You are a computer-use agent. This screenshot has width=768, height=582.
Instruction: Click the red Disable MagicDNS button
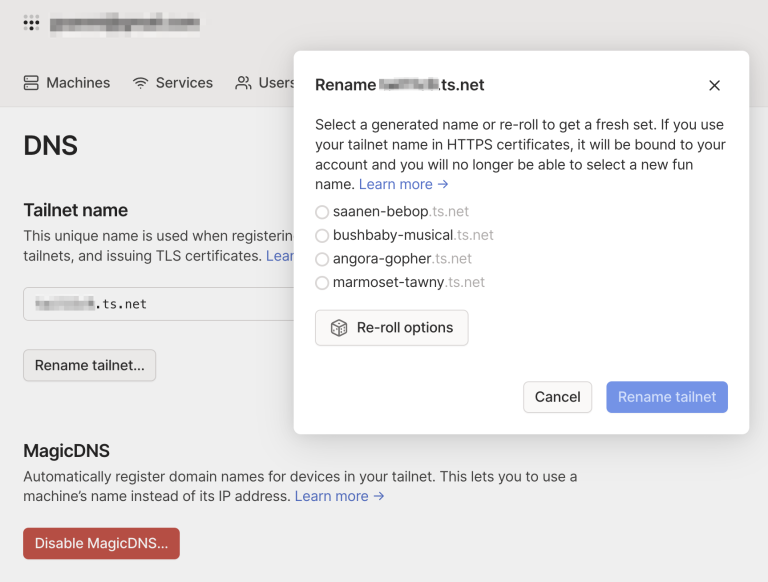[101, 544]
